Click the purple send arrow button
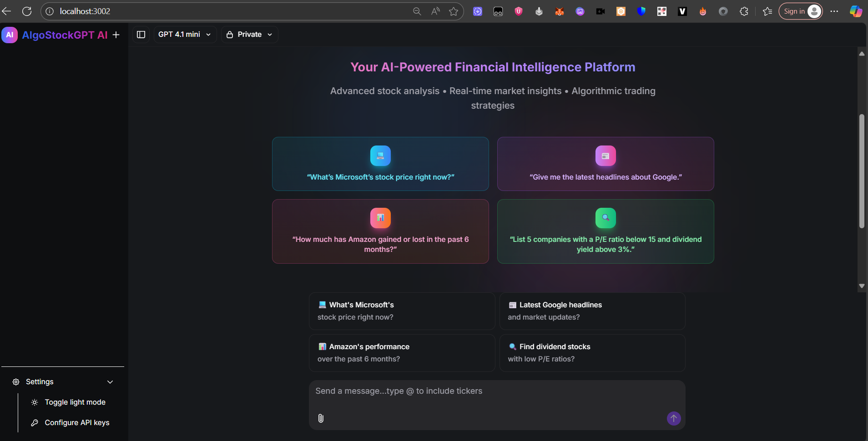The width and height of the screenshot is (868, 441). pyautogui.click(x=674, y=418)
